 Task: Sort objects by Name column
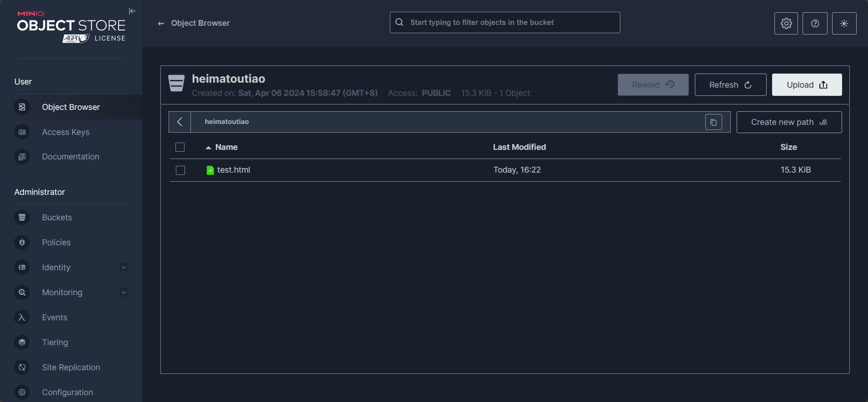point(226,147)
